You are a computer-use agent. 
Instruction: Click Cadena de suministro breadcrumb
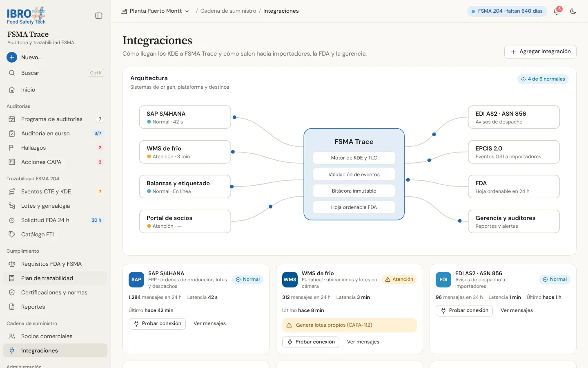coord(228,11)
